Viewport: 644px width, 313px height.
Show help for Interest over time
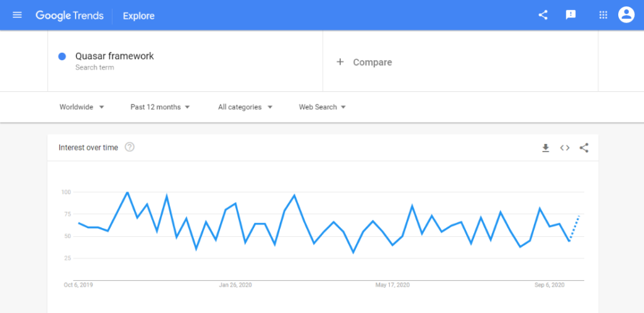tap(130, 148)
